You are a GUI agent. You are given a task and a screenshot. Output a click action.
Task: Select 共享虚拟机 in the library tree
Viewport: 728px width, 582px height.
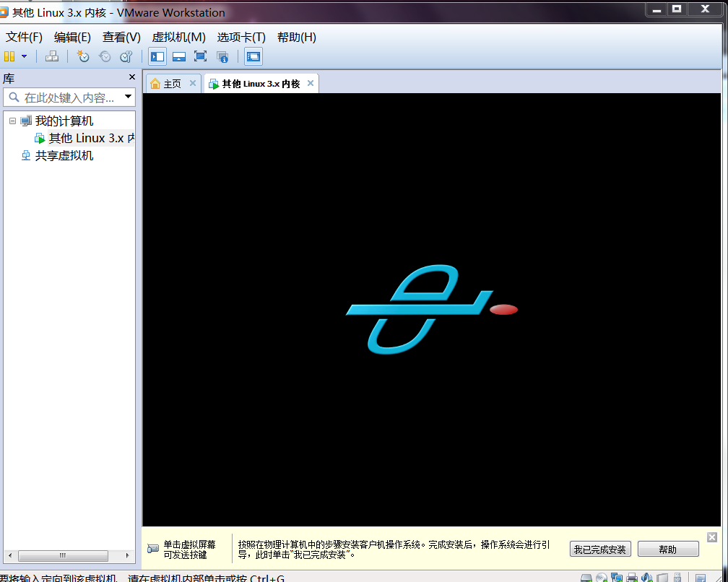pos(64,155)
